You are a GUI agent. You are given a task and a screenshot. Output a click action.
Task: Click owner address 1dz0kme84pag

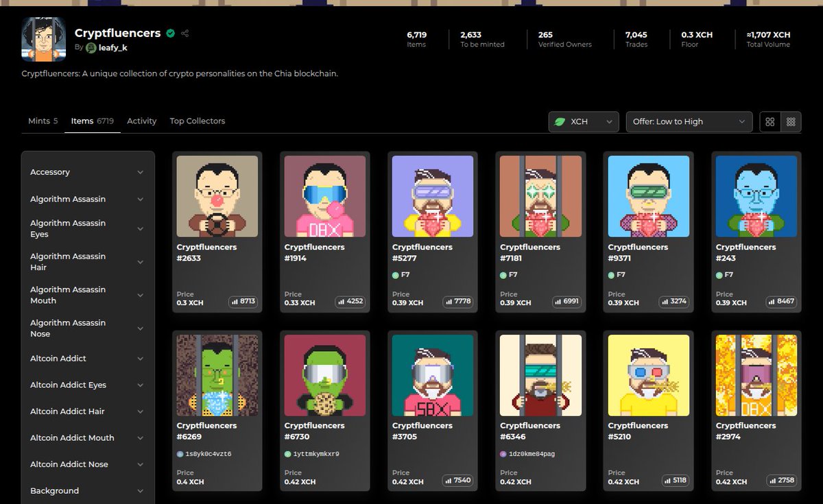click(527, 454)
